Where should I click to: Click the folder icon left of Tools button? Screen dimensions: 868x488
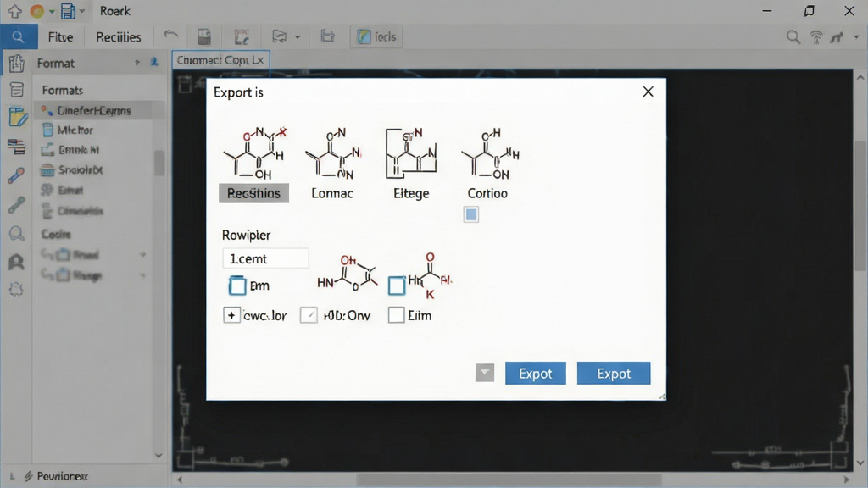pyautogui.click(x=328, y=36)
